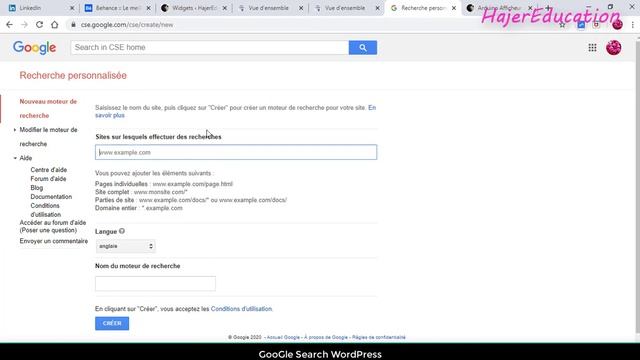
Task: Open the Accueil Google footer link
Action: coord(283,338)
